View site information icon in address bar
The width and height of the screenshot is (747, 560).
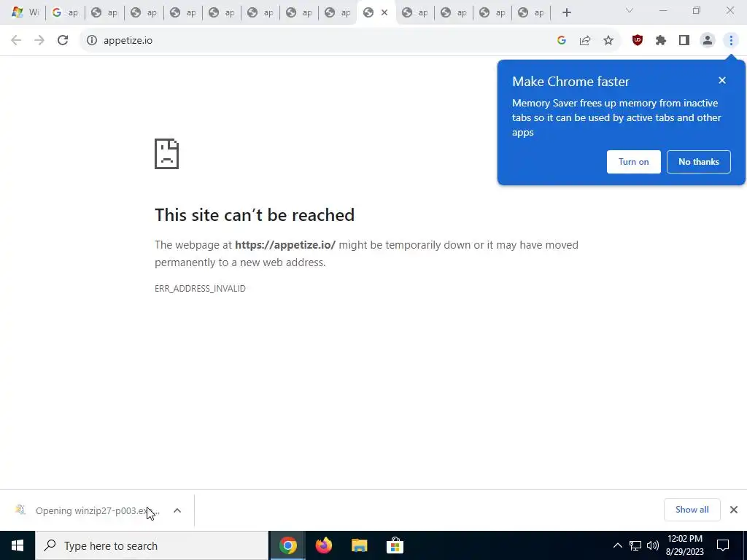point(92,41)
